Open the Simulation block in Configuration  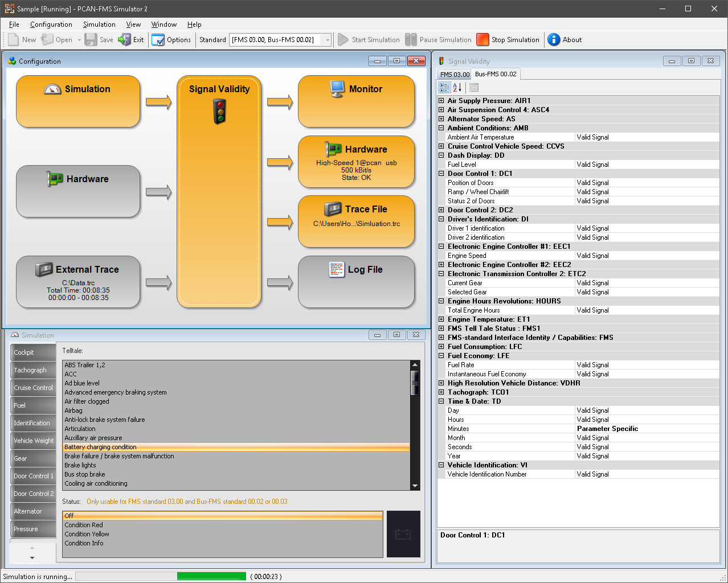(x=78, y=101)
